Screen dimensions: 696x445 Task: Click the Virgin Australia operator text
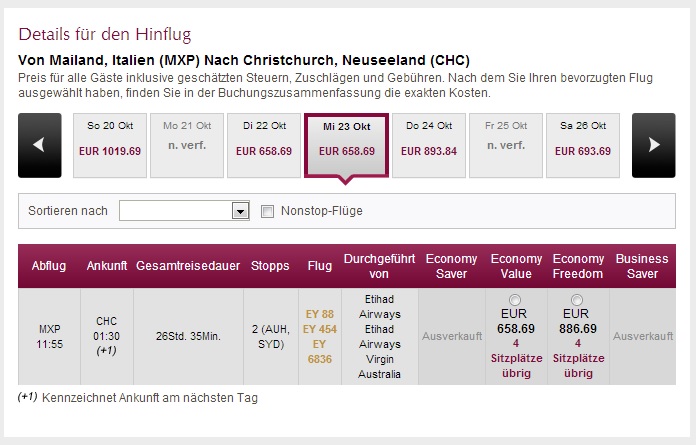pyautogui.click(x=379, y=366)
